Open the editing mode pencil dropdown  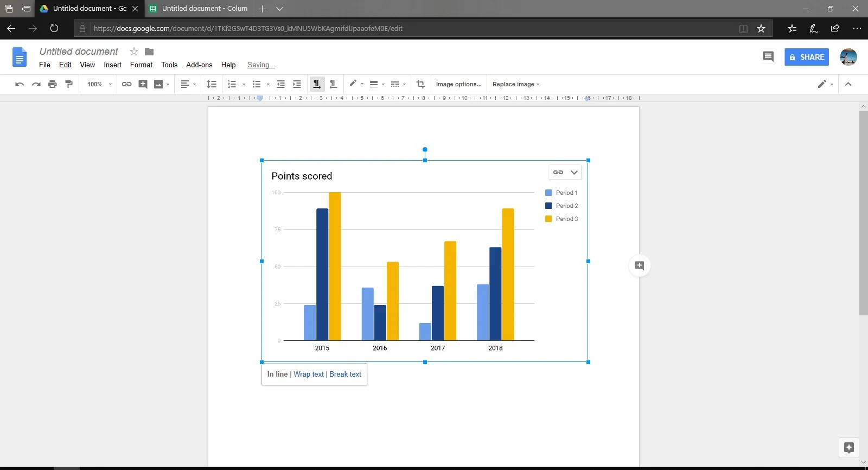[825, 84]
